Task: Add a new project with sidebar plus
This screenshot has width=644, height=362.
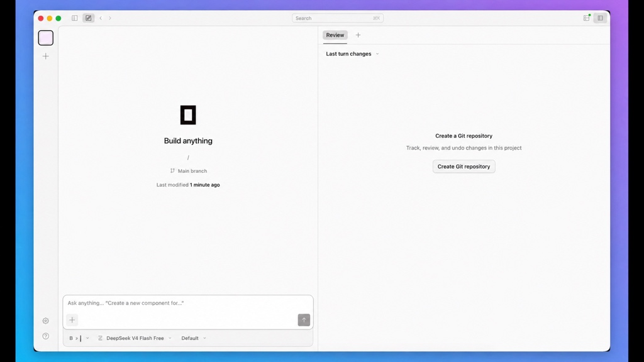Action: (45, 56)
